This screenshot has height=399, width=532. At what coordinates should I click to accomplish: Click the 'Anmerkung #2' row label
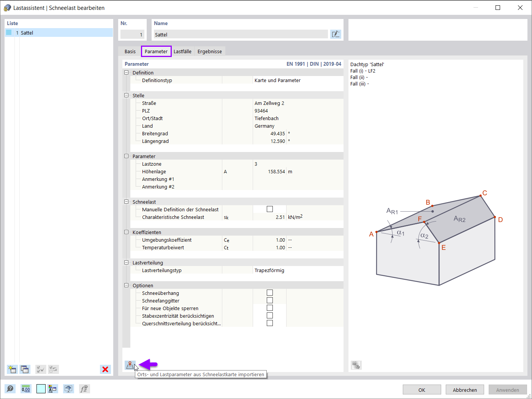tap(158, 187)
